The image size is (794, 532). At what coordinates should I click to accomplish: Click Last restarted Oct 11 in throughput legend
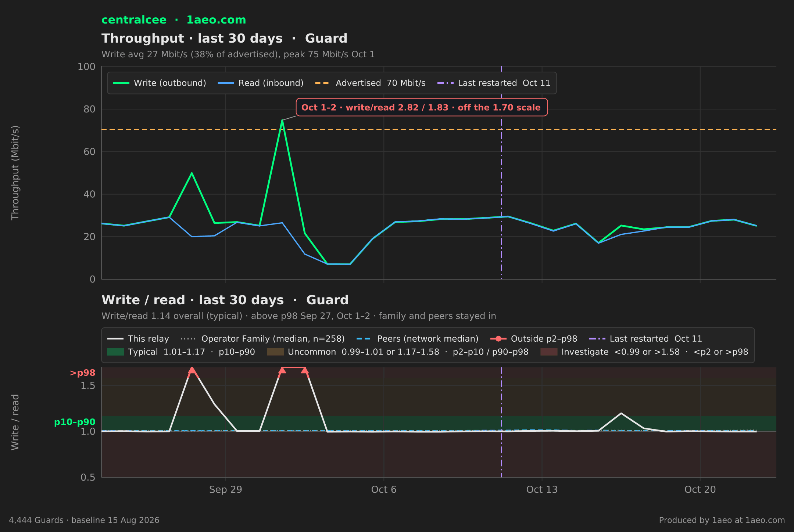(494, 83)
